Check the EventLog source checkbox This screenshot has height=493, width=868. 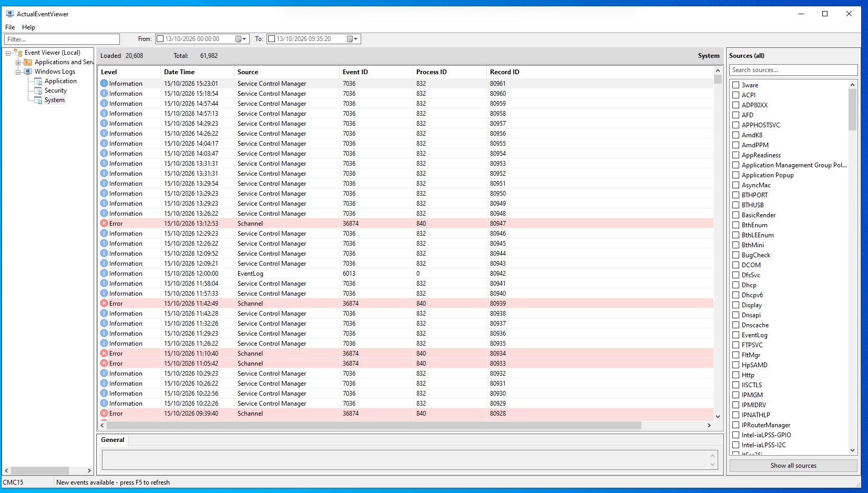pos(736,335)
